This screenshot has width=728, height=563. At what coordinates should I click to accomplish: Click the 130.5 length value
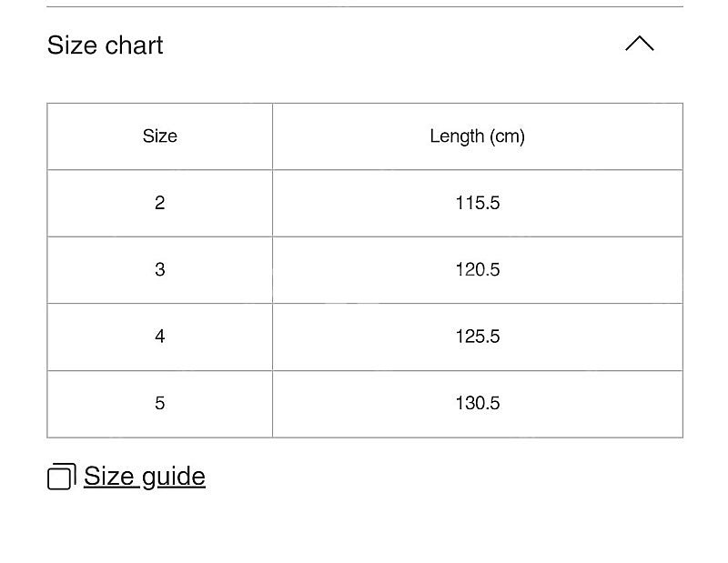(x=477, y=404)
